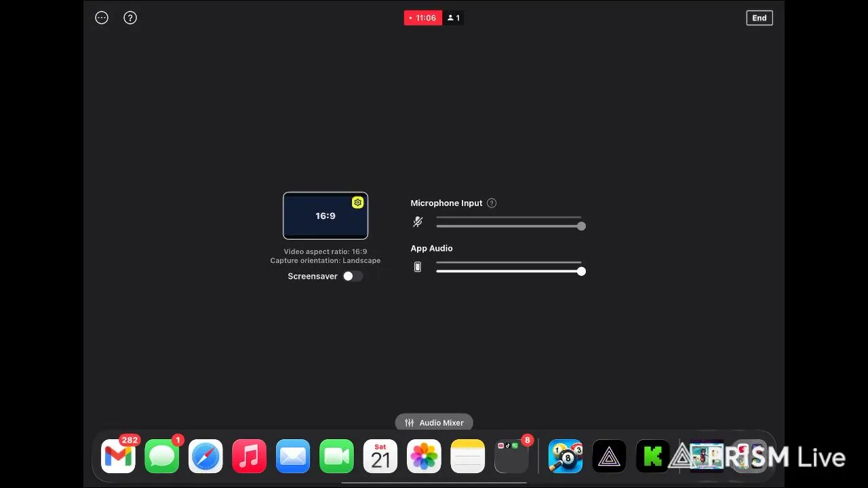Open the more options ellipsis menu

pyautogui.click(x=102, y=18)
